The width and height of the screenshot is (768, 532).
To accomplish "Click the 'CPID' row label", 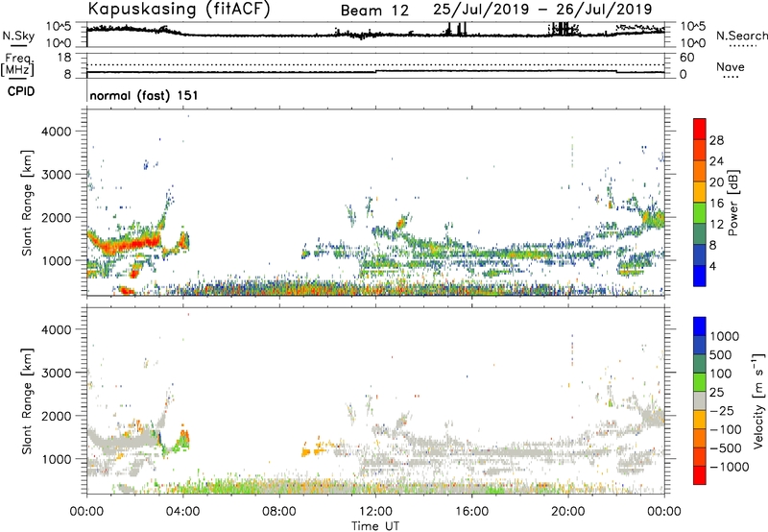I will point(21,91).
